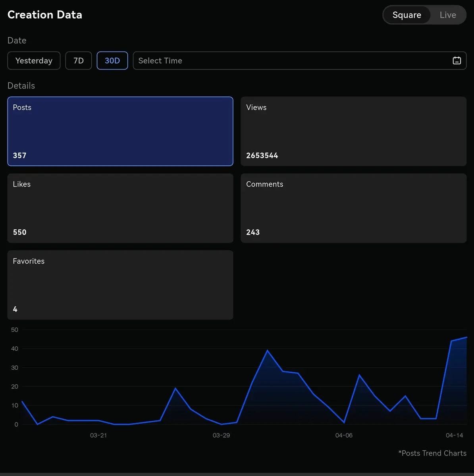Show the Favorites metric card

point(120,285)
